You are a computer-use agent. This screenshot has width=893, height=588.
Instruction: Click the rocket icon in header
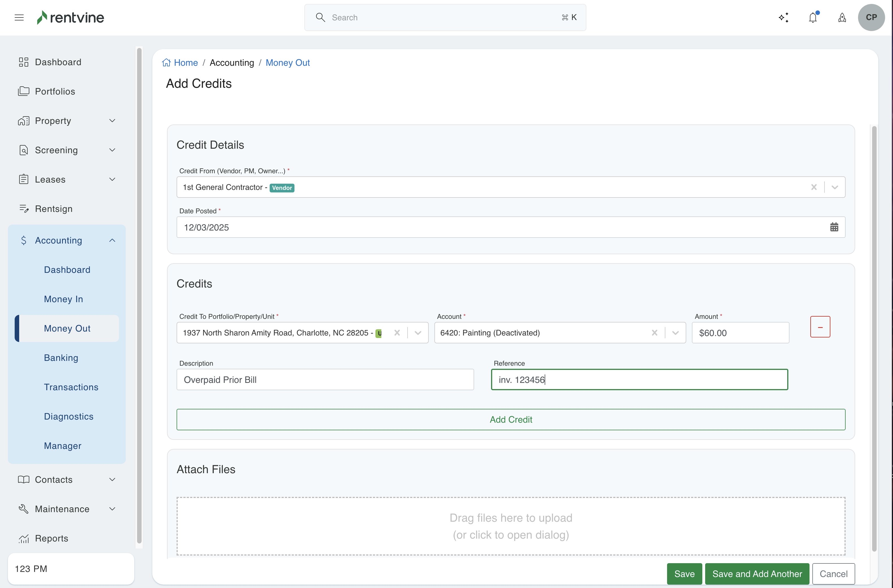pos(842,17)
